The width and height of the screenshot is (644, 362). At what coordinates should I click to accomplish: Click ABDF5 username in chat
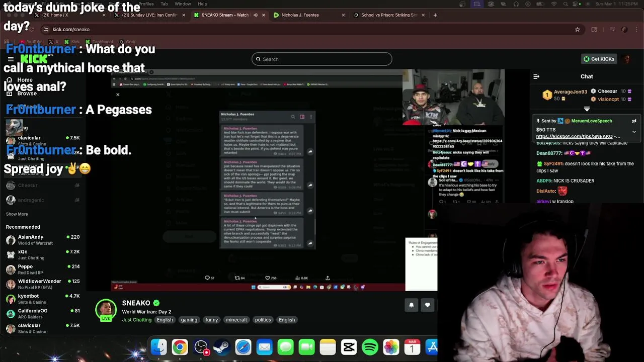coord(543,181)
